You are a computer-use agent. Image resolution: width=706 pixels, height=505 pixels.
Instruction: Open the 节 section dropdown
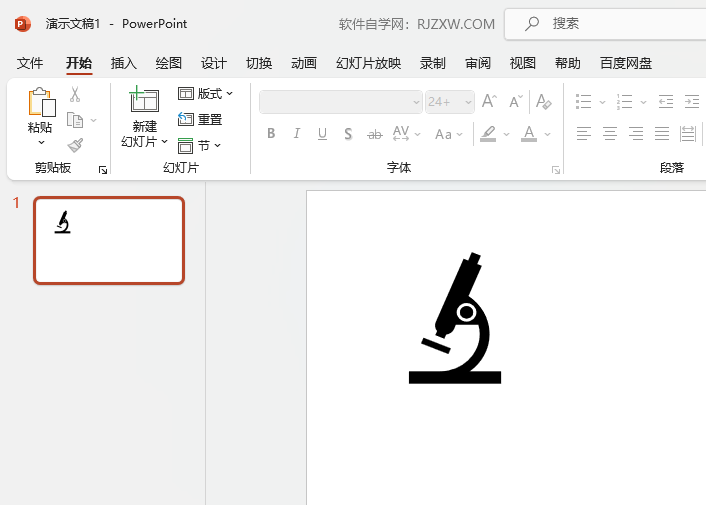pos(199,145)
